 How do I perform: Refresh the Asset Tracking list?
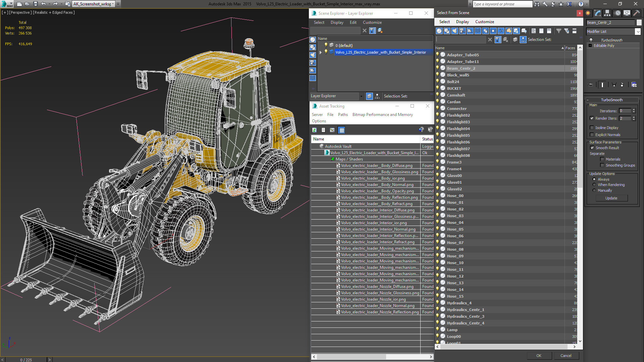pyautogui.click(x=314, y=130)
